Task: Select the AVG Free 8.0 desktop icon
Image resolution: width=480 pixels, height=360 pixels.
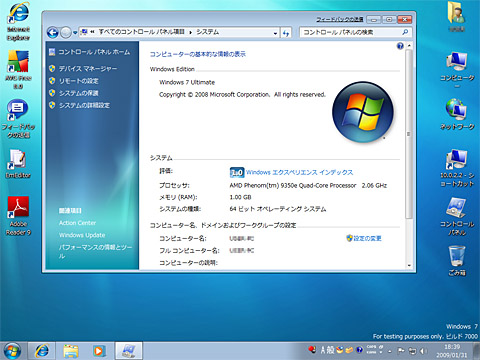Action: 18,69
